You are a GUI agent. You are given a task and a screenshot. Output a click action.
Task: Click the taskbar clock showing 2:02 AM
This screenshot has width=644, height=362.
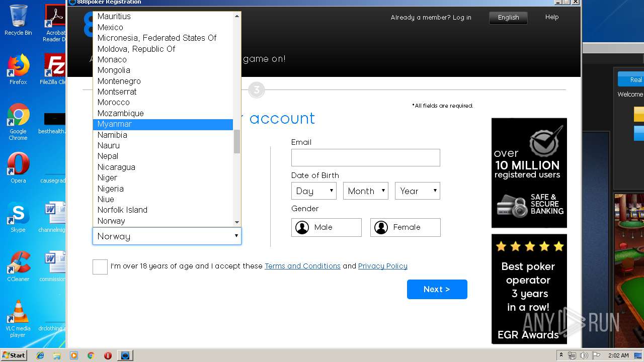[618, 355]
